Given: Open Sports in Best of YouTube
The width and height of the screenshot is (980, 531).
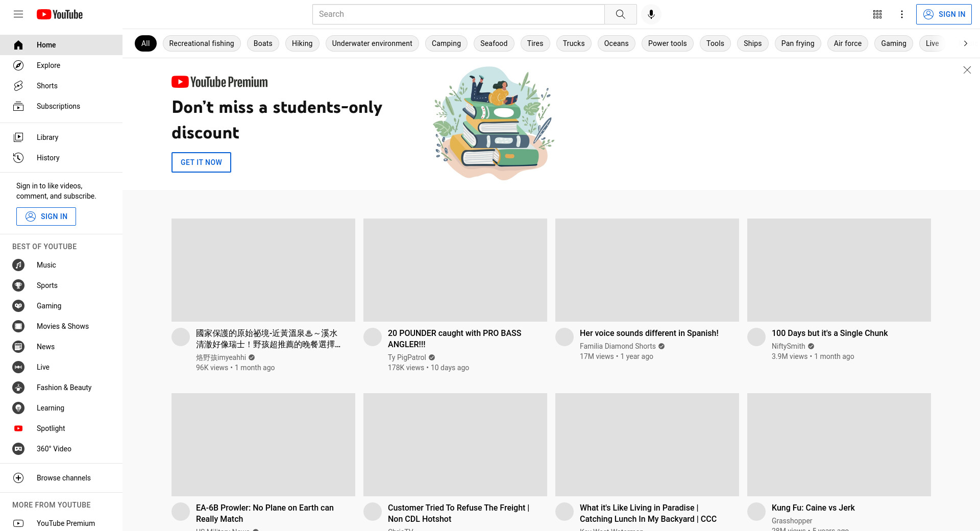Looking at the screenshot, I should [61, 285].
